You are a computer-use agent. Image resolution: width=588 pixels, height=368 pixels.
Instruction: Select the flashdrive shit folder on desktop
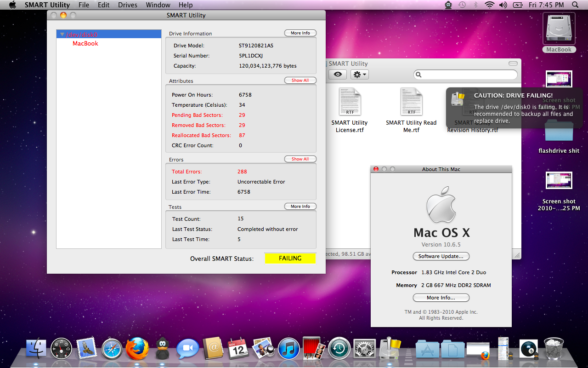tap(559, 131)
